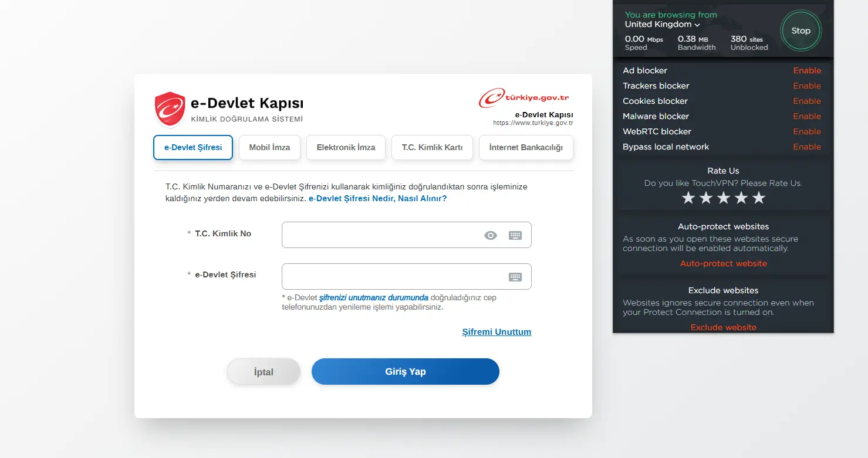
Task: Click the Exclude websites heading
Action: coord(723,290)
